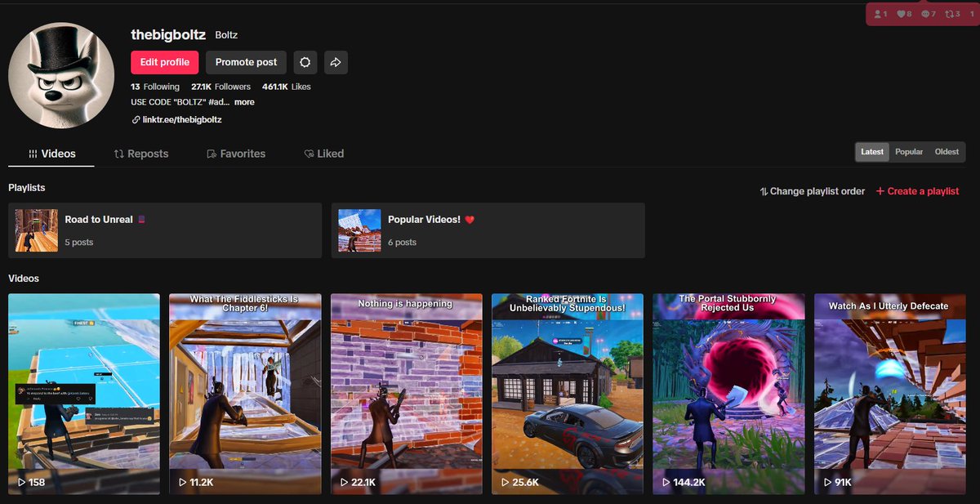Click the play icon beside 144.2K
The height and width of the screenshot is (504, 980).
(x=666, y=483)
